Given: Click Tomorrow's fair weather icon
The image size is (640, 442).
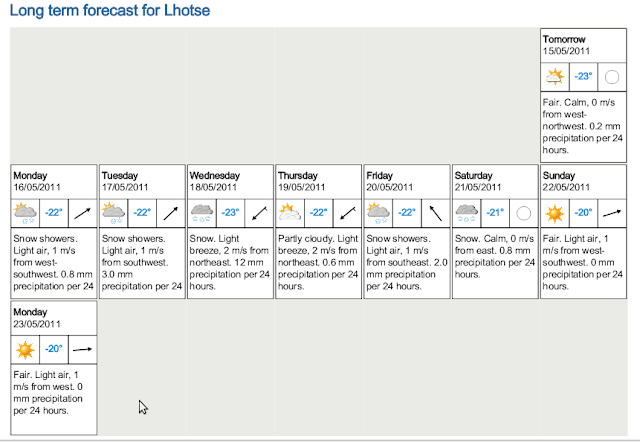Looking at the screenshot, I should (x=553, y=76).
